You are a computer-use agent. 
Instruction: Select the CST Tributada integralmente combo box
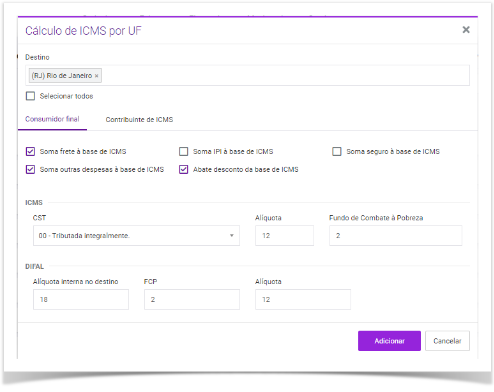click(136, 236)
